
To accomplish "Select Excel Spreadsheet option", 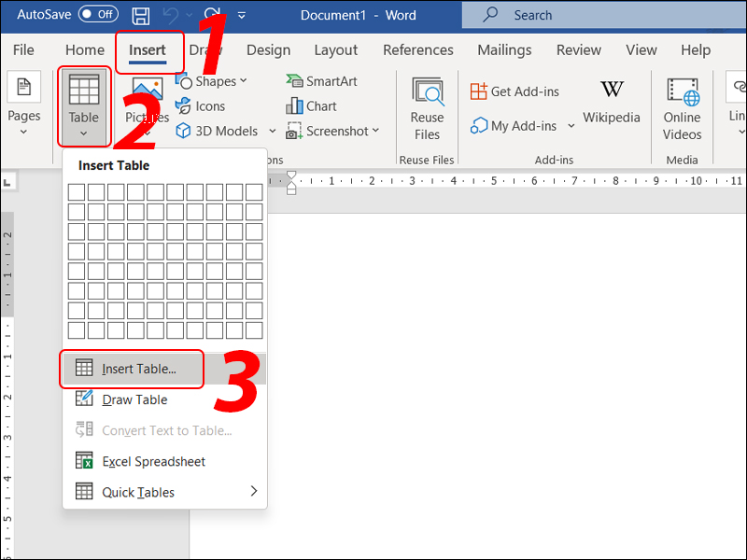I will (x=153, y=461).
